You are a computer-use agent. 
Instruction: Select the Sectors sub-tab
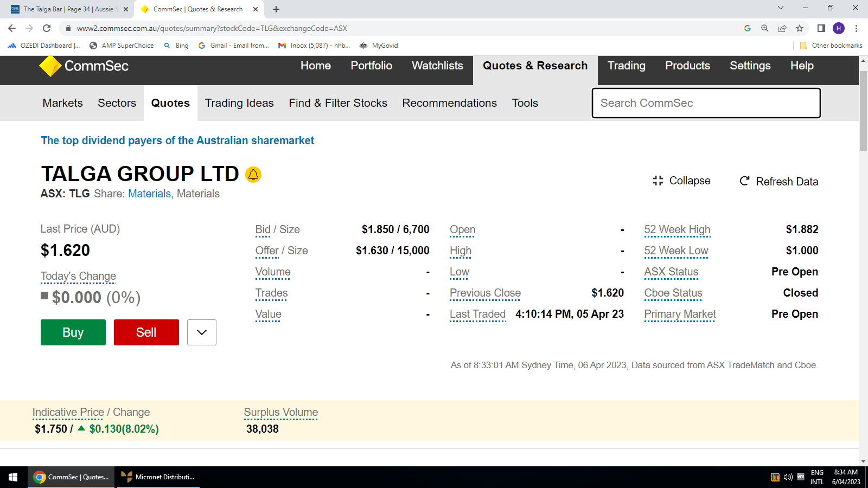[x=117, y=103]
